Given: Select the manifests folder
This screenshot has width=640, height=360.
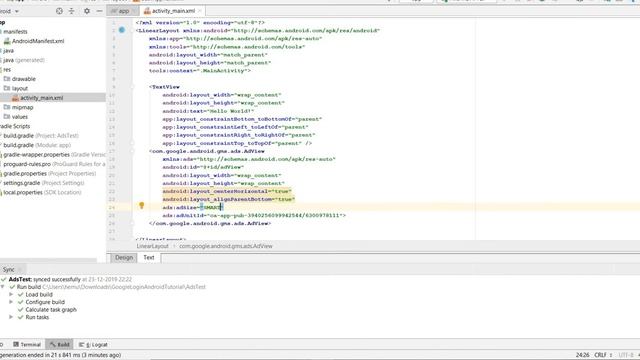Looking at the screenshot, I should click(15, 32).
